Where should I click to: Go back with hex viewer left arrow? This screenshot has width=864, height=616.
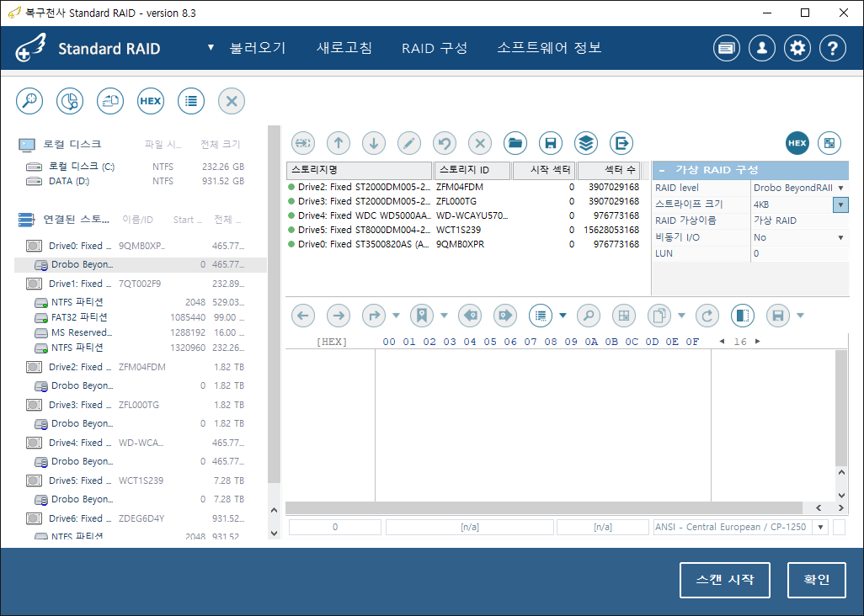[x=303, y=316]
